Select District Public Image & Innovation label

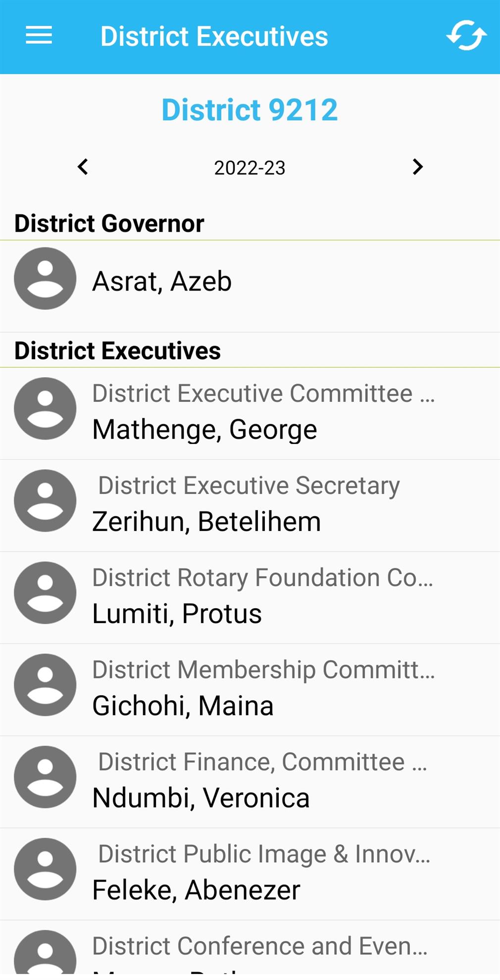pos(264,854)
